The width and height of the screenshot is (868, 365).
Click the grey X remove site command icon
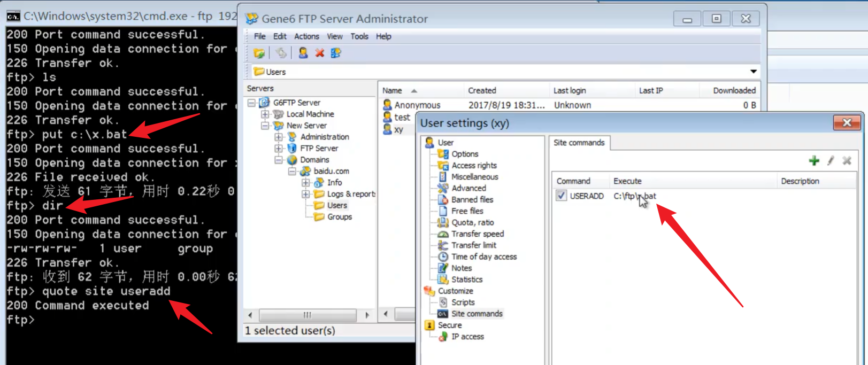[x=847, y=161]
